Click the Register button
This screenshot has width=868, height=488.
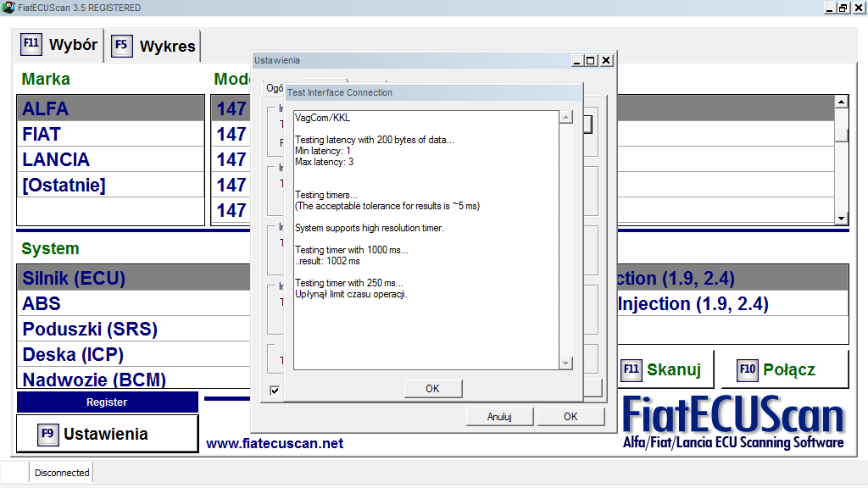click(108, 402)
